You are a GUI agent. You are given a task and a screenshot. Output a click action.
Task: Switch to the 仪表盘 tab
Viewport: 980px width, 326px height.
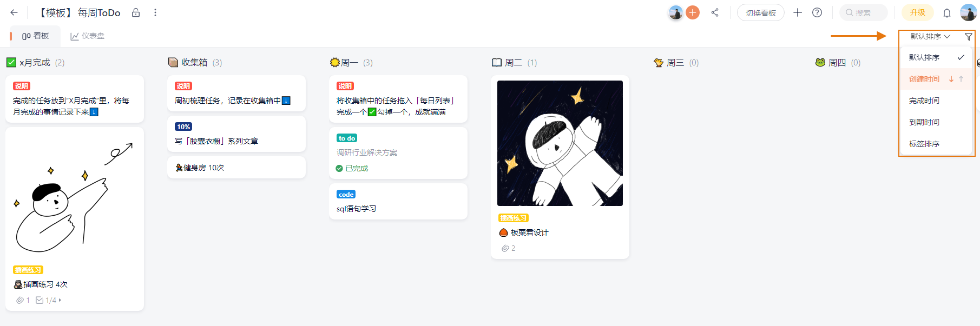[x=87, y=36]
